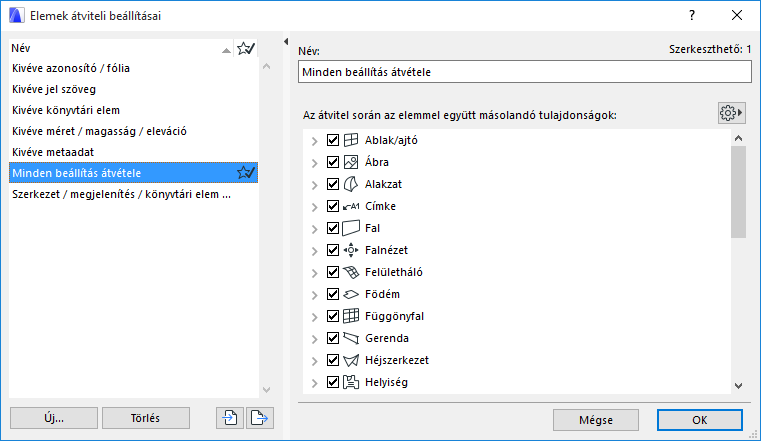
Task: Click the export settings icon button
Action: click(260, 418)
